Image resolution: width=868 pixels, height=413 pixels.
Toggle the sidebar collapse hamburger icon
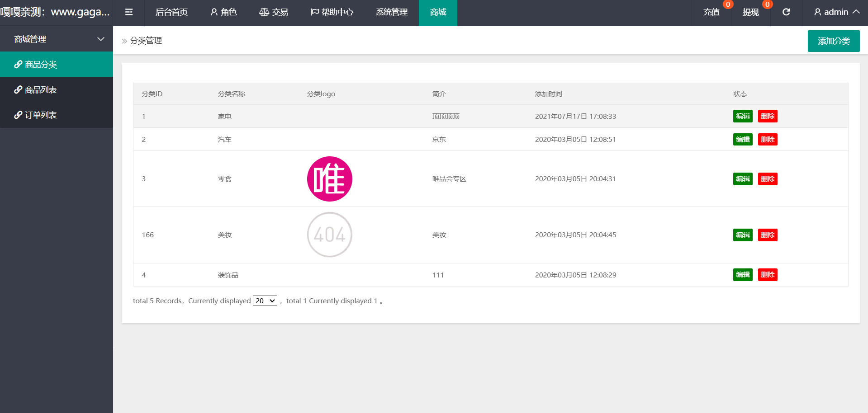[x=129, y=12]
